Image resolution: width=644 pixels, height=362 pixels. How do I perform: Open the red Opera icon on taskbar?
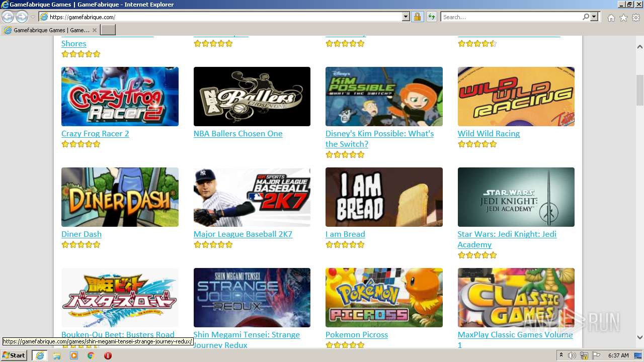[108, 355]
